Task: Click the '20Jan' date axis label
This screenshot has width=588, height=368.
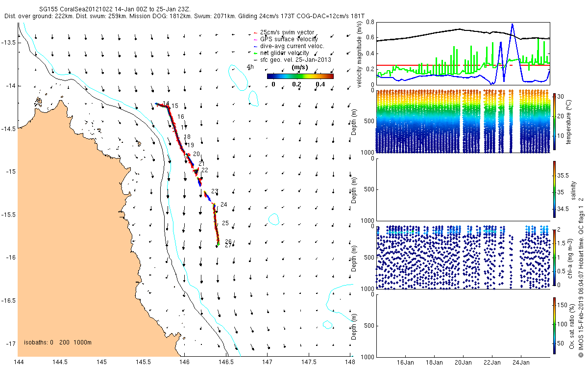Action: coord(464,363)
